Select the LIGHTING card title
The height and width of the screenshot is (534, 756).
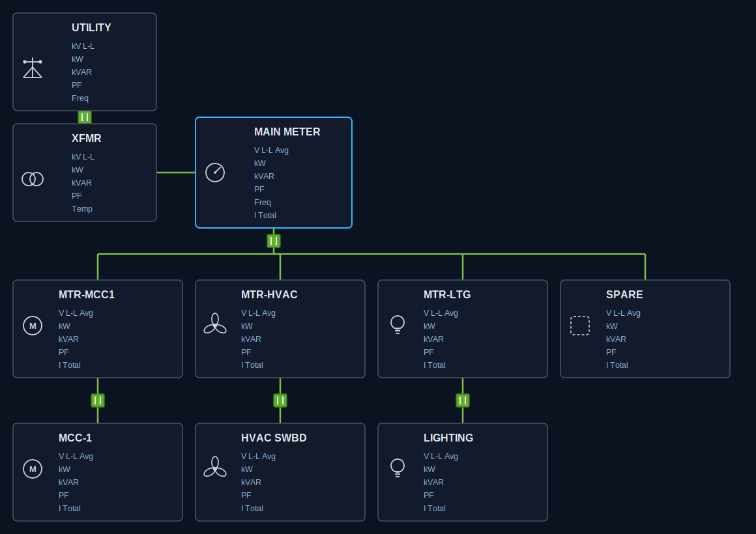[x=448, y=438]
